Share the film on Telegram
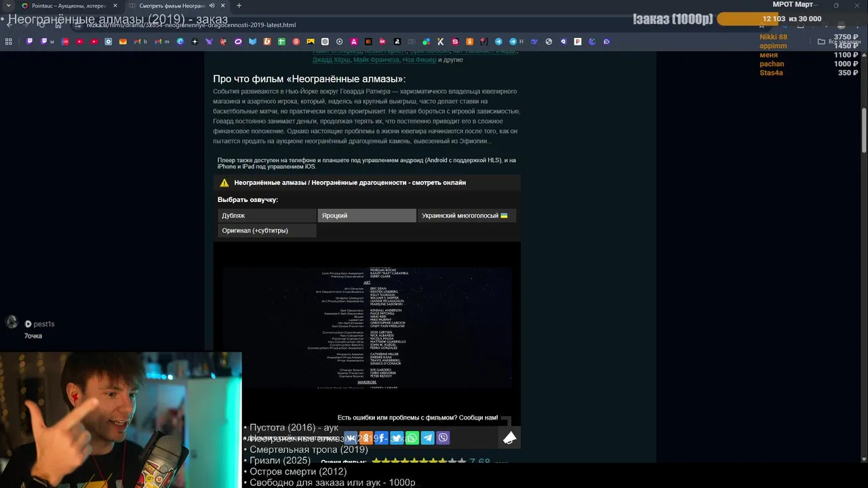868x488 pixels. pos(428,438)
